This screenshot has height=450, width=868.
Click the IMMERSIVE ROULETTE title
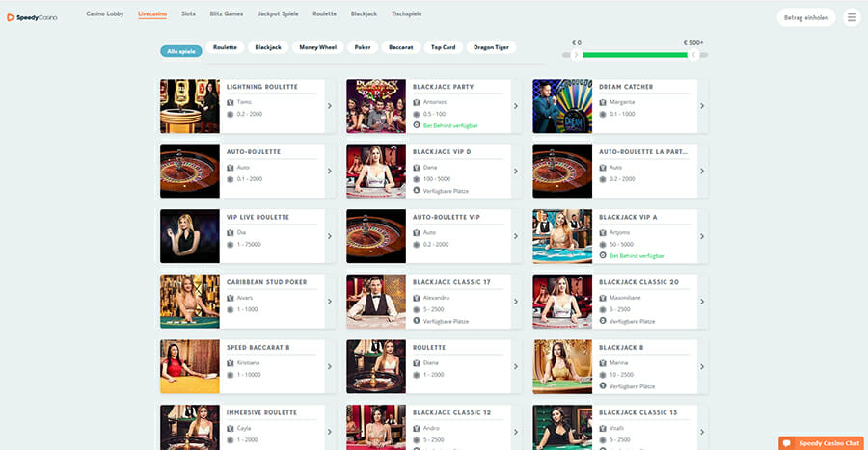tap(261, 413)
